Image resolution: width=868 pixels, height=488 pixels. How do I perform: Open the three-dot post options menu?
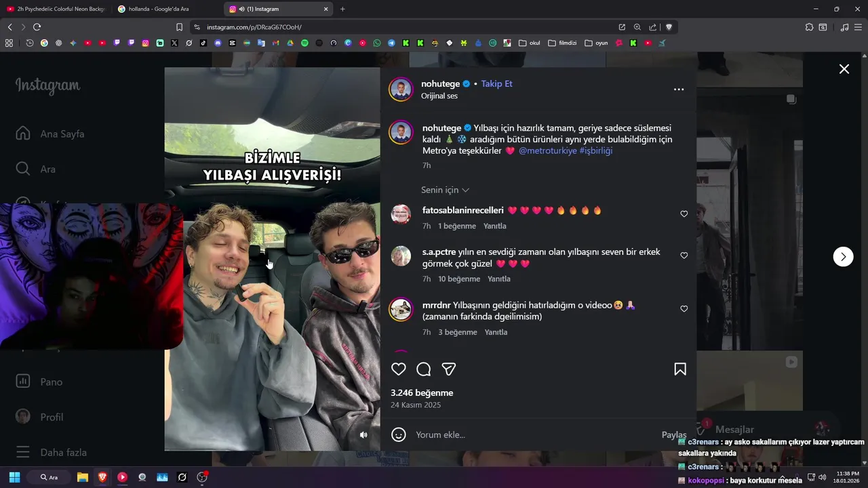tap(679, 89)
